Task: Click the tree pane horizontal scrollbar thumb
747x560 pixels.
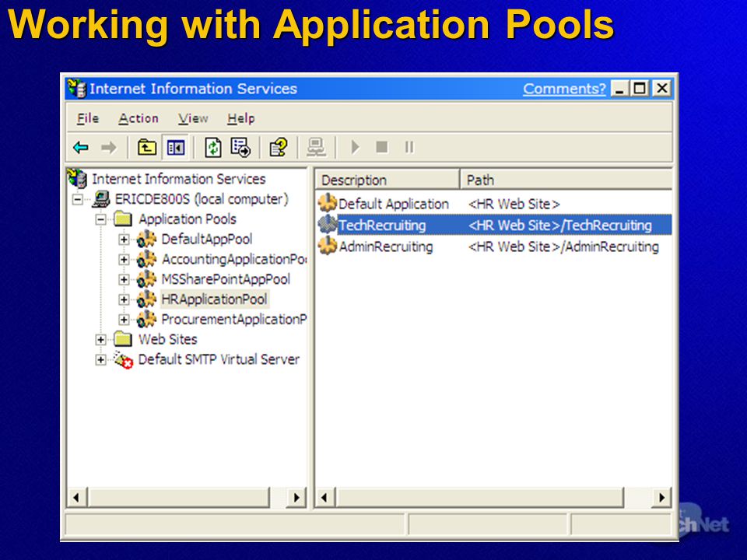Action: [179, 498]
